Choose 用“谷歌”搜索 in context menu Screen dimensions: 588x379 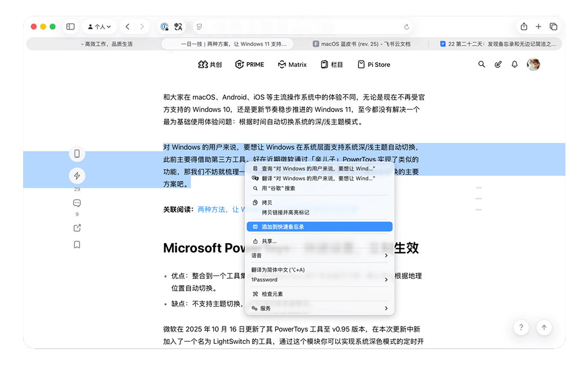pyautogui.click(x=319, y=188)
